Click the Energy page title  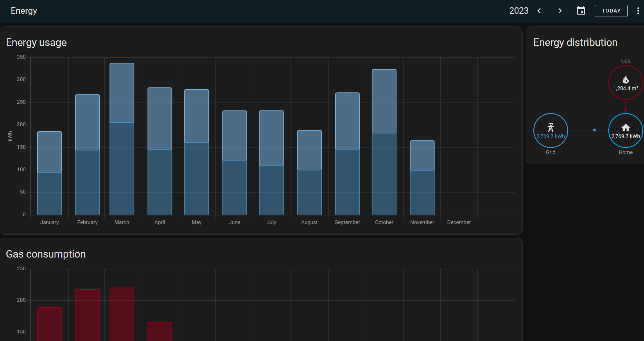[x=24, y=11]
